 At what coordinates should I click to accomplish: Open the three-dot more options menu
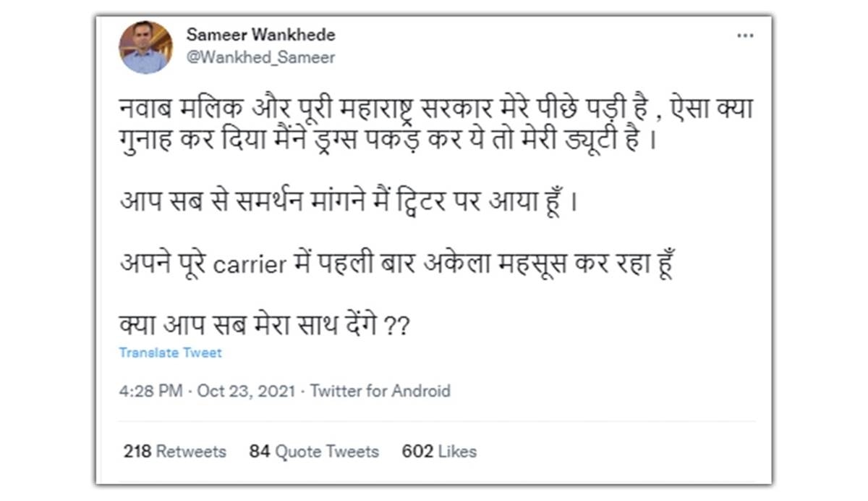click(x=744, y=35)
